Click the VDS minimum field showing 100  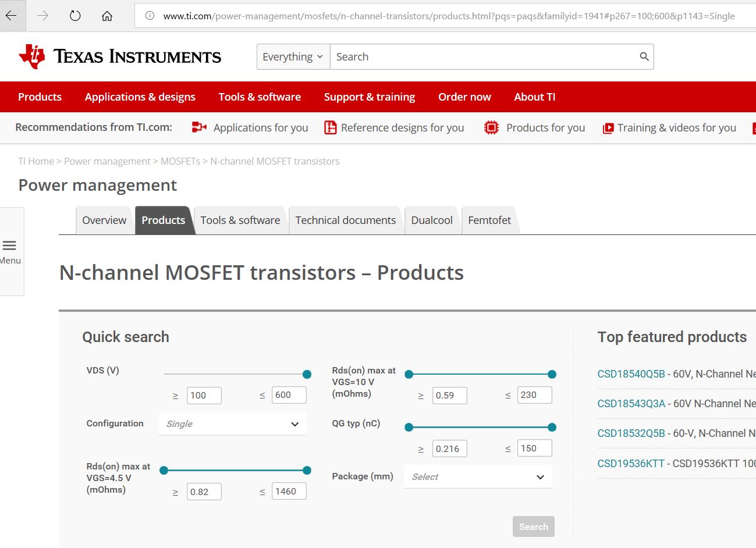[204, 396]
